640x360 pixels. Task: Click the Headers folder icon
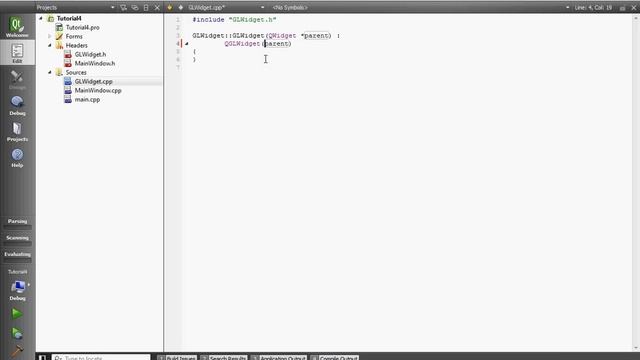coord(59,45)
